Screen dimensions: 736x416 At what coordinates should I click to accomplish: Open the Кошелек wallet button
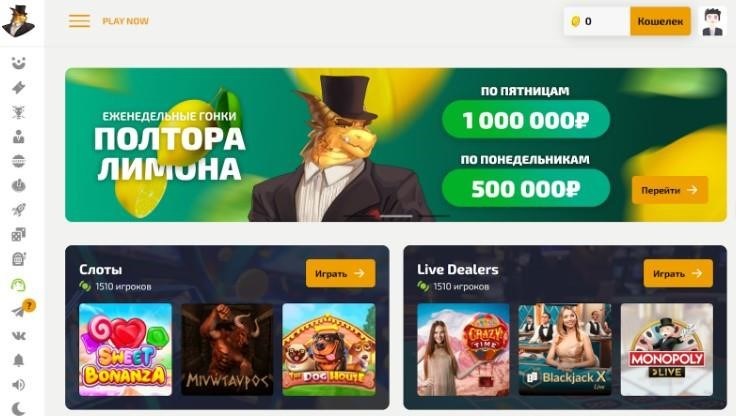[x=660, y=21]
